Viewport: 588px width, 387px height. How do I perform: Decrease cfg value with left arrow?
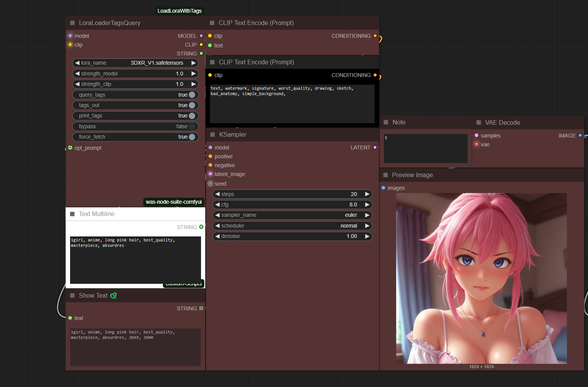coord(218,205)
